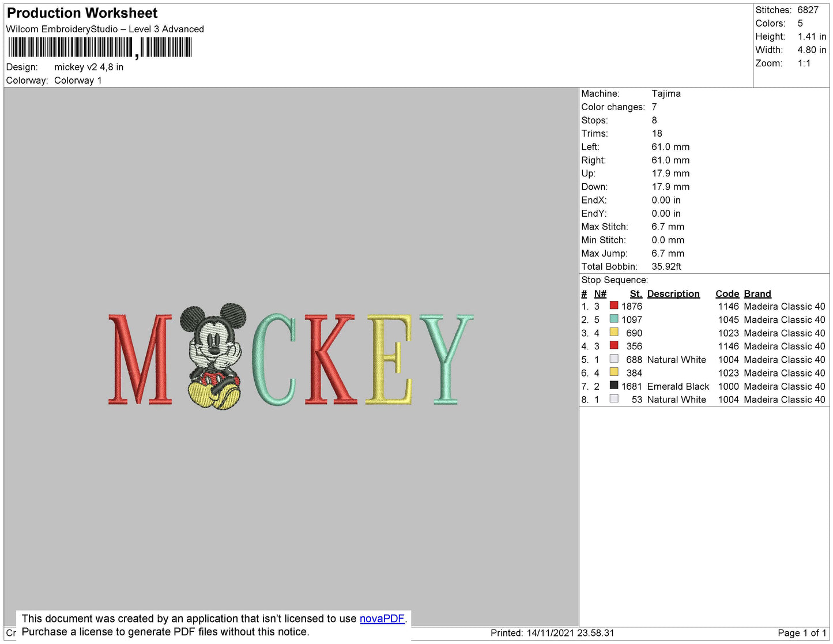Pick the Emerald Black color swatch
The height and width of the screenshot is (644, 833).
(614, 386)
